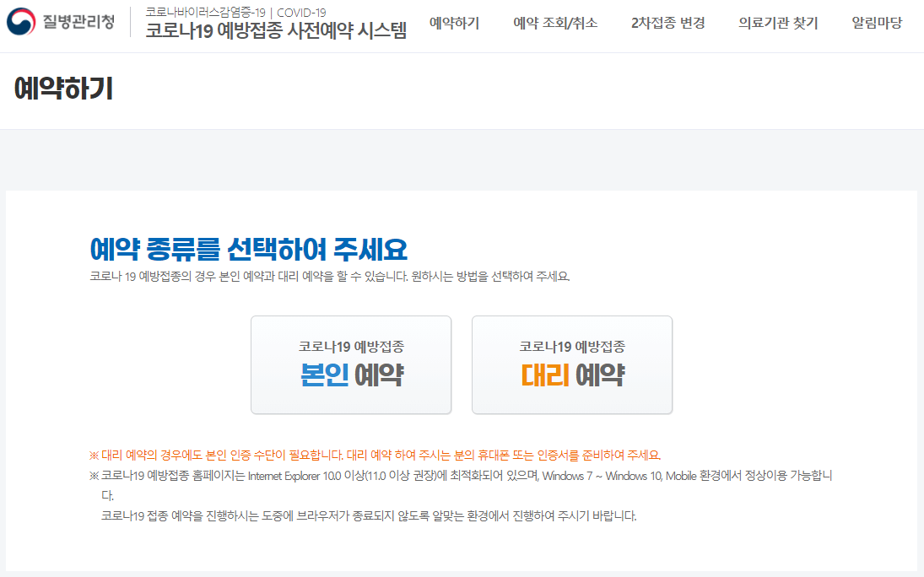The height and width of the screenshot is (577, 924).
Task: Click the heading 예약 종류를 선택하여 주세요
Action: (x=248, y=249)
